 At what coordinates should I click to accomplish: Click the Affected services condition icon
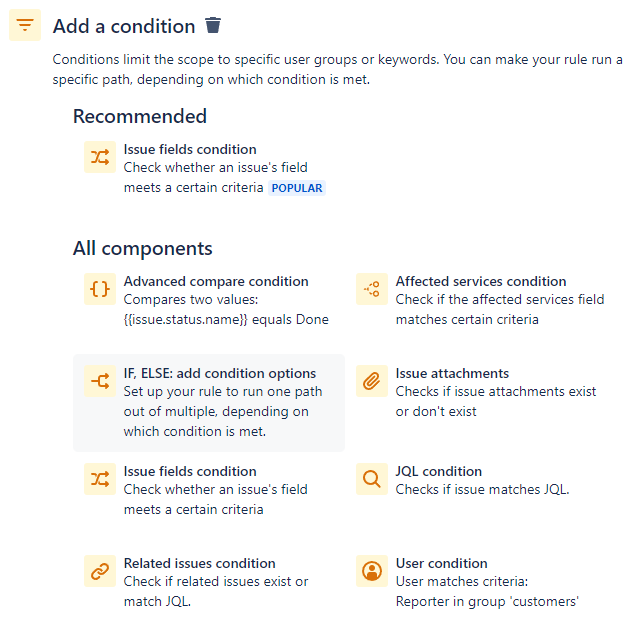pos(372,289)
